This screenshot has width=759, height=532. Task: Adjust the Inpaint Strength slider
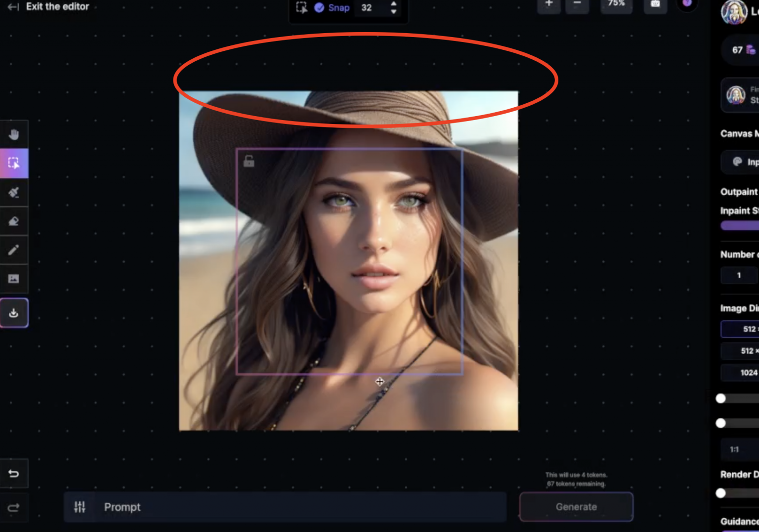tap(740, 226)
